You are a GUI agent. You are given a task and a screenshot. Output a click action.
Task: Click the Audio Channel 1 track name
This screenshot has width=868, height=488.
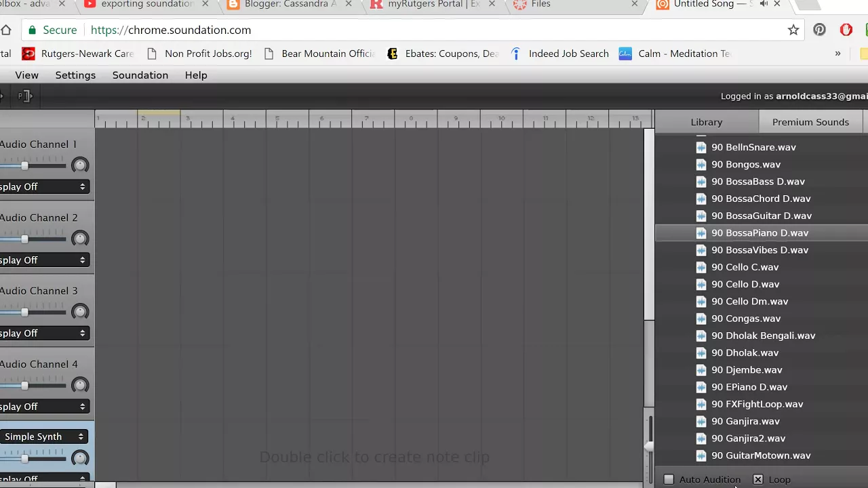coord(39,144)
